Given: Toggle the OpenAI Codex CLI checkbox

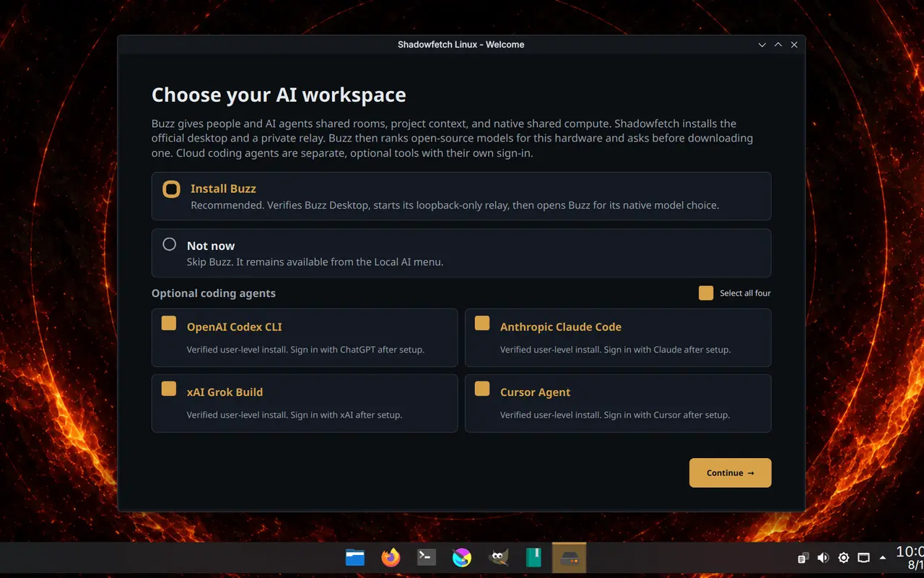Looking at the screenshot, I should tap(169, 323).
